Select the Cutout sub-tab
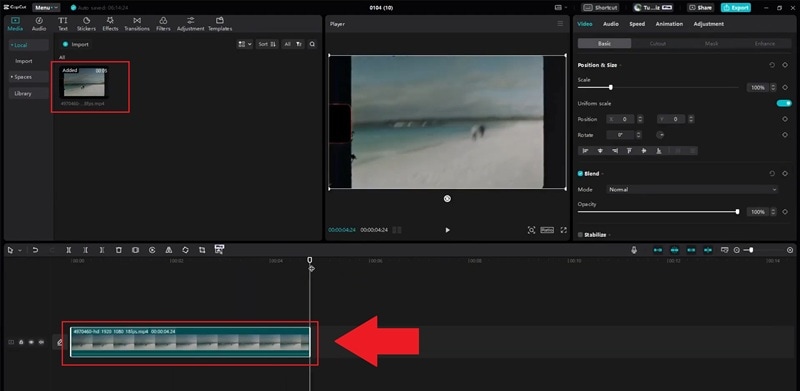 tap(658, 44)
